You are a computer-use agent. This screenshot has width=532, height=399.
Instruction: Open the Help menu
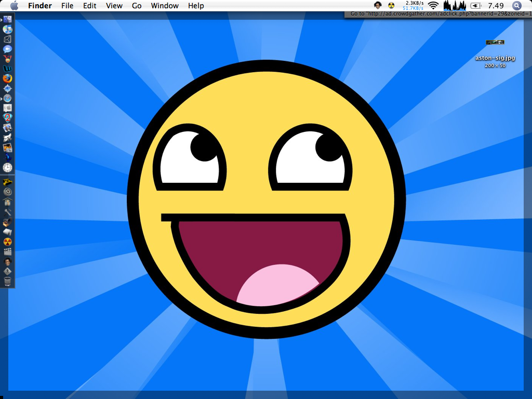click(x=196, y=6)
